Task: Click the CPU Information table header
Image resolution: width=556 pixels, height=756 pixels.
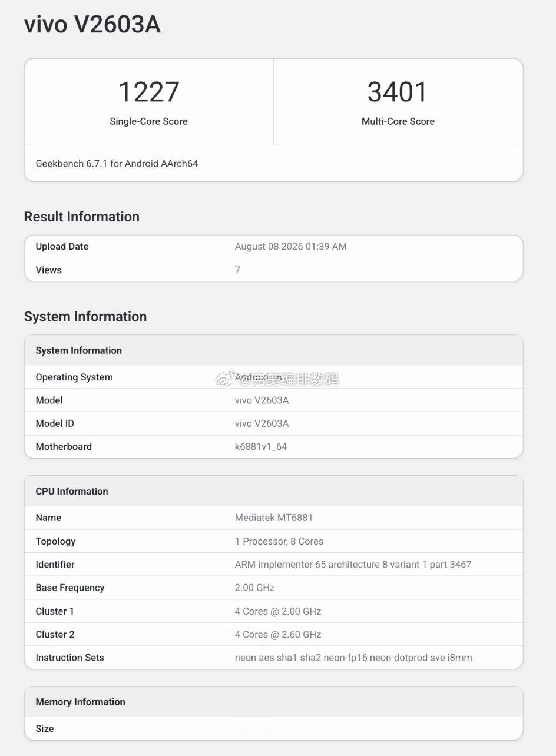Action: click(x=72, y=492)
